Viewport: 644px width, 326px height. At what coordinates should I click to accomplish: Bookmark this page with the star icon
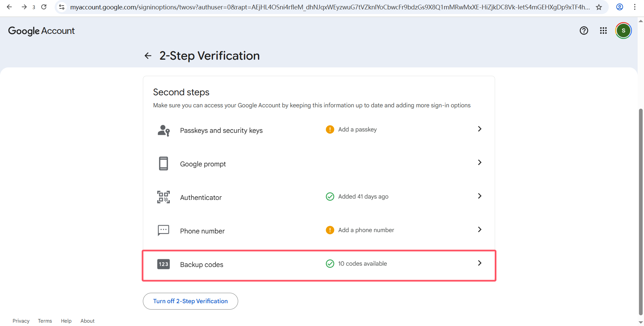599,7
